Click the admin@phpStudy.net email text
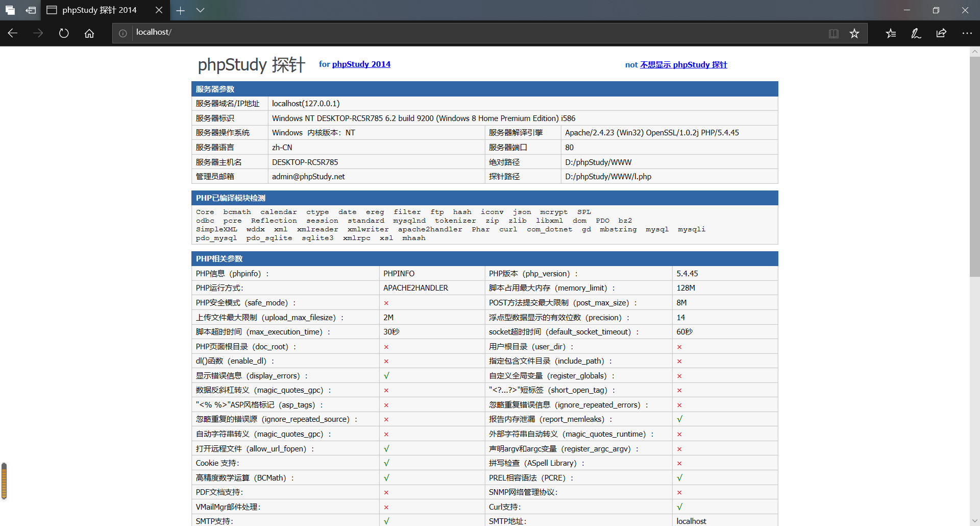This screenshot has width=980, height=526. pos(308,177)
